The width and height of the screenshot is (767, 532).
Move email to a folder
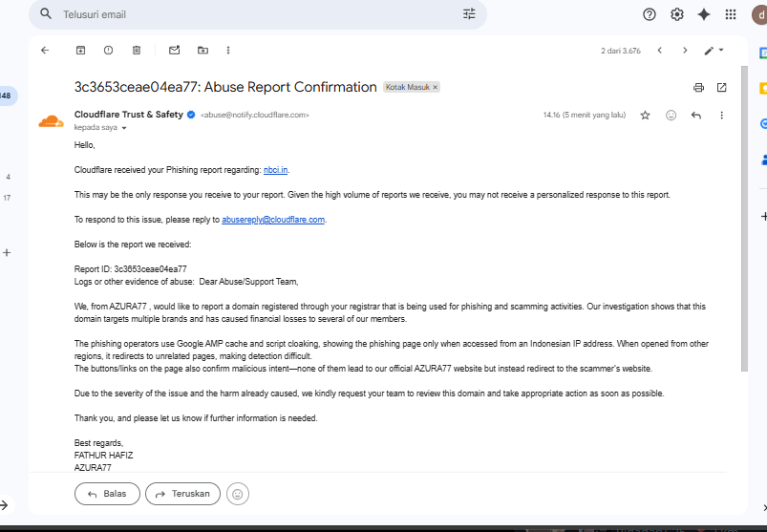[x=202, y=51]
